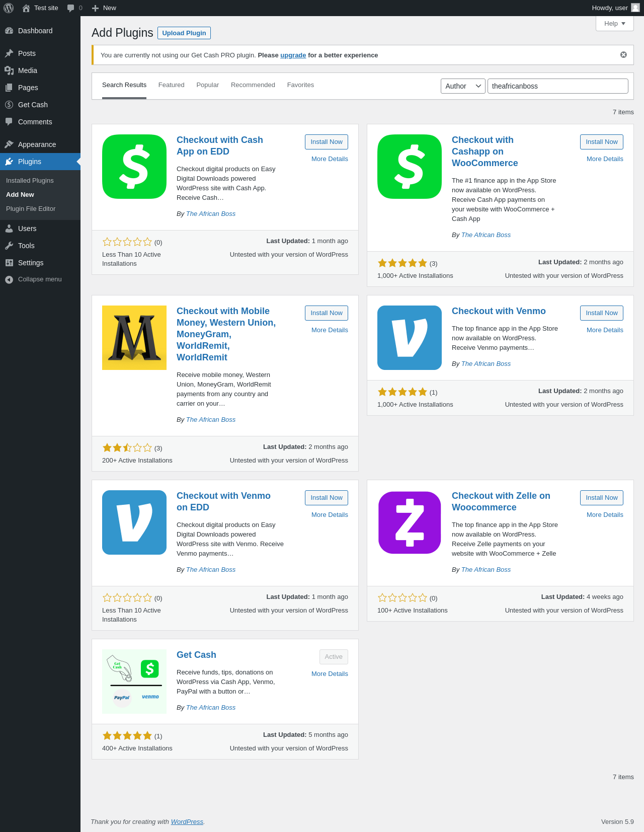Click Checkout with Venmo on EDD icon
The image size is (644, 832).
pyautogui.click(x=134, y=522)
